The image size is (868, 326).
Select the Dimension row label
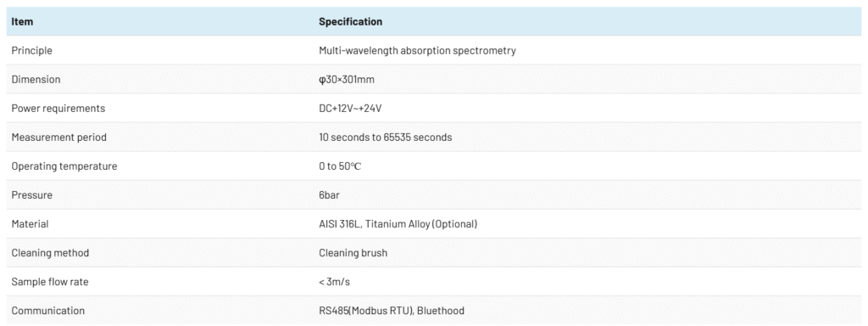coord(36,79)
